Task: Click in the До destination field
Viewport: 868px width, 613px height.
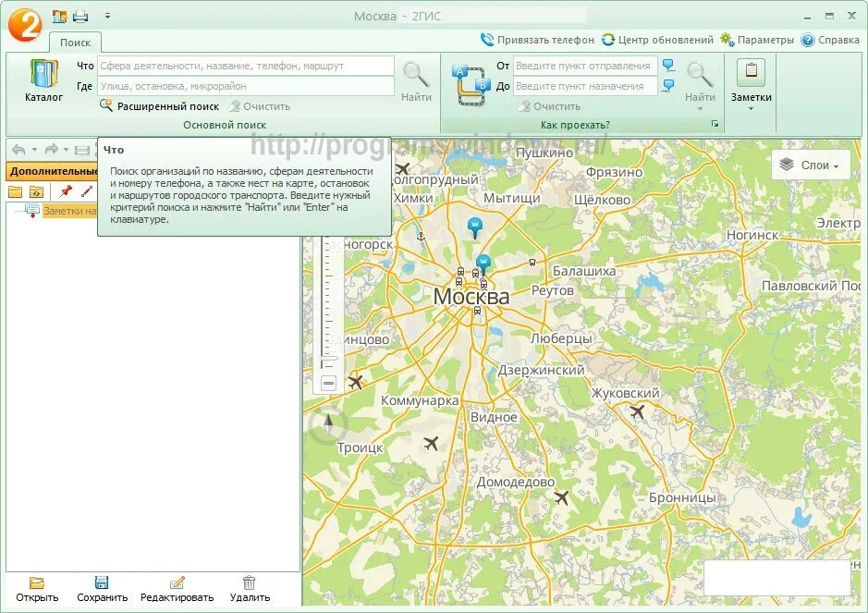Action: 585,86
